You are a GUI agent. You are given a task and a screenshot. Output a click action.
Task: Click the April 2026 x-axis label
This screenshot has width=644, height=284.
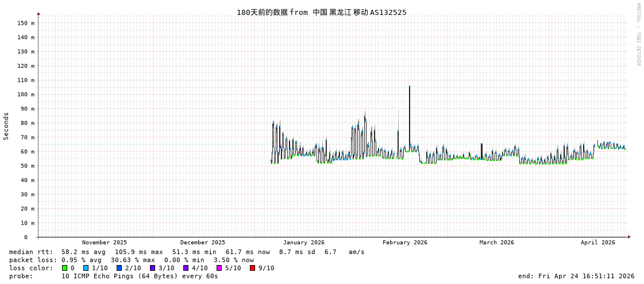click(x=597, y=243)
